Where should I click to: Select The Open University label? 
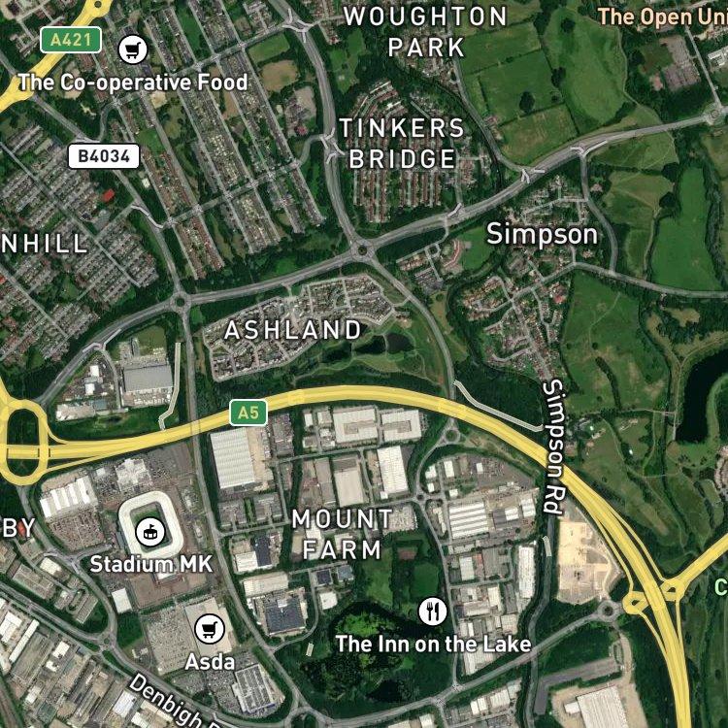coord(662,17)
